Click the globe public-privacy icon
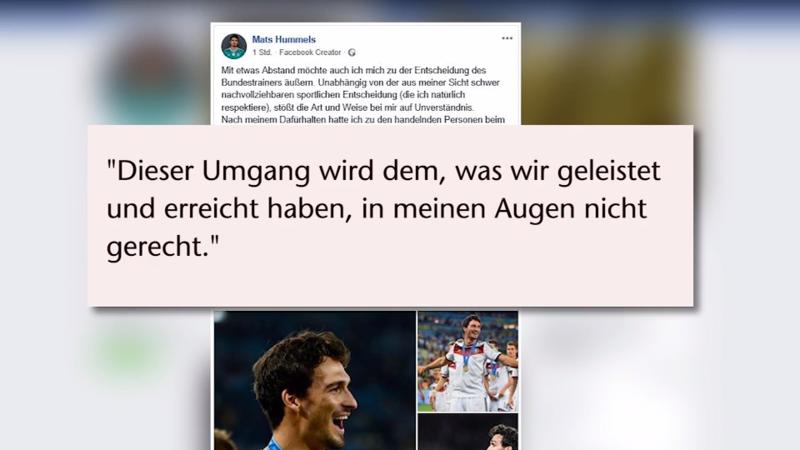The height and width of the screenshot is (450, 800). click(352, 53)
